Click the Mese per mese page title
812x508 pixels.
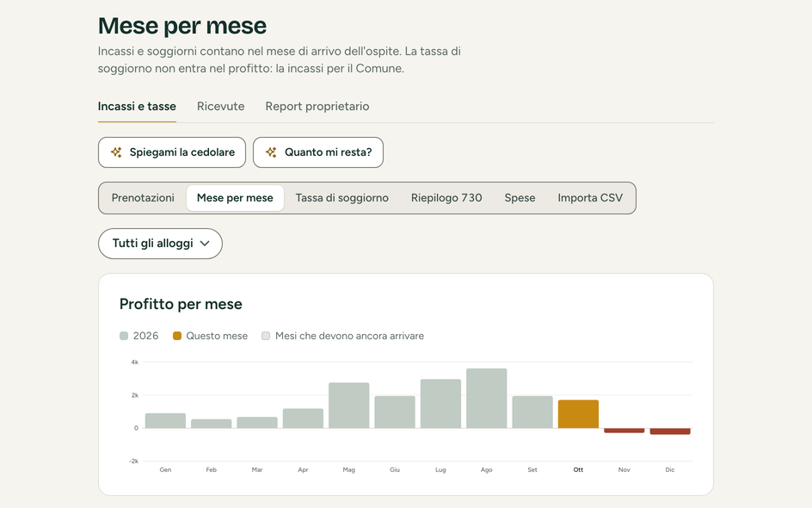click(x=182, y=26)
